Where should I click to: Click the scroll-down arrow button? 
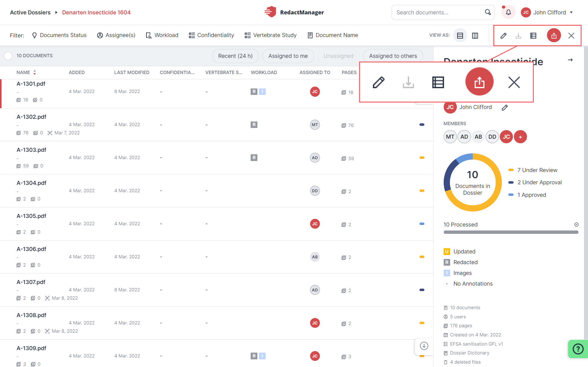point(424,346)
